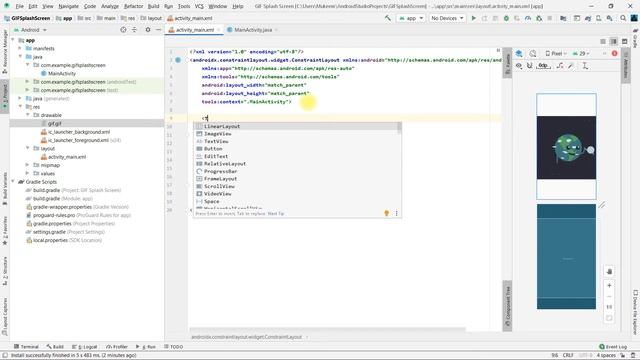640x360 pixels.
Task: Open the Event Log
Action: tap(613, 347)
